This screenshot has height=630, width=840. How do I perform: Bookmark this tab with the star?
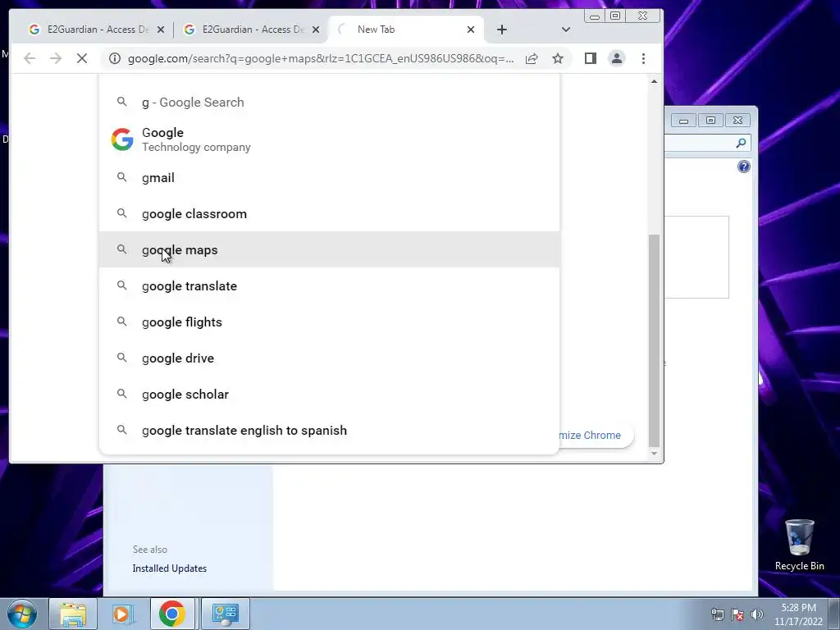tap(558, 58)
